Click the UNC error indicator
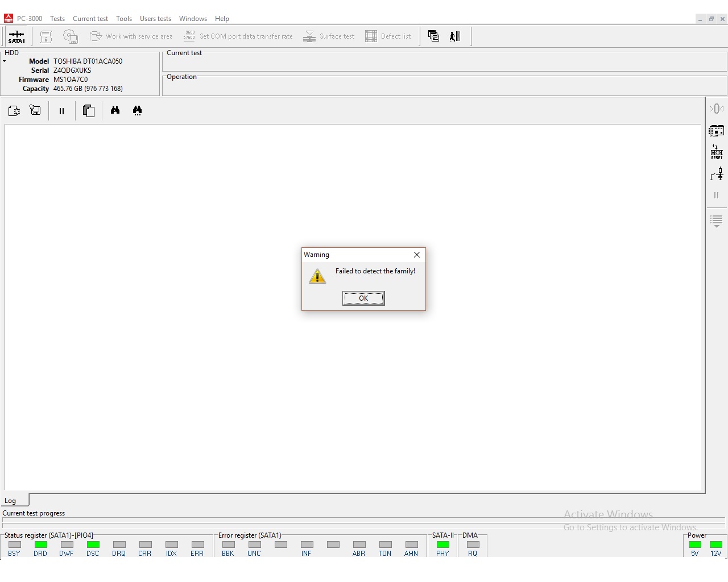Viewport: 728px width, 582px height. (254, 548)
